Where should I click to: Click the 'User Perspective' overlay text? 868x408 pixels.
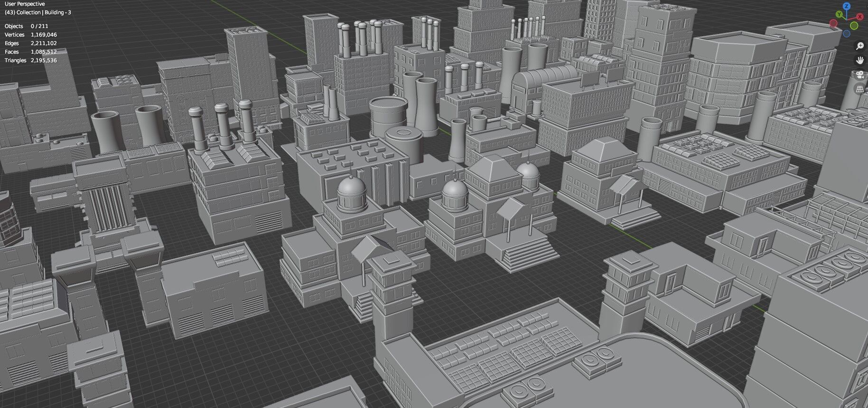click(x=25, y=4)
